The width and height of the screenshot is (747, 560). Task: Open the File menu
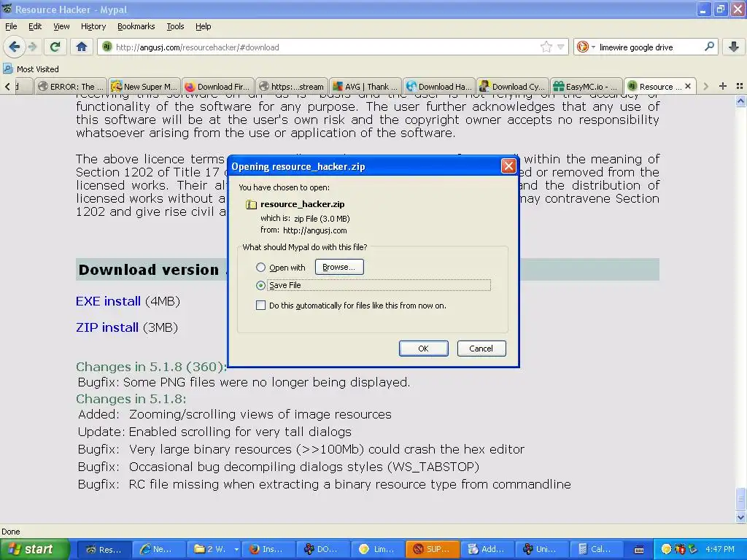click(11, 26)
